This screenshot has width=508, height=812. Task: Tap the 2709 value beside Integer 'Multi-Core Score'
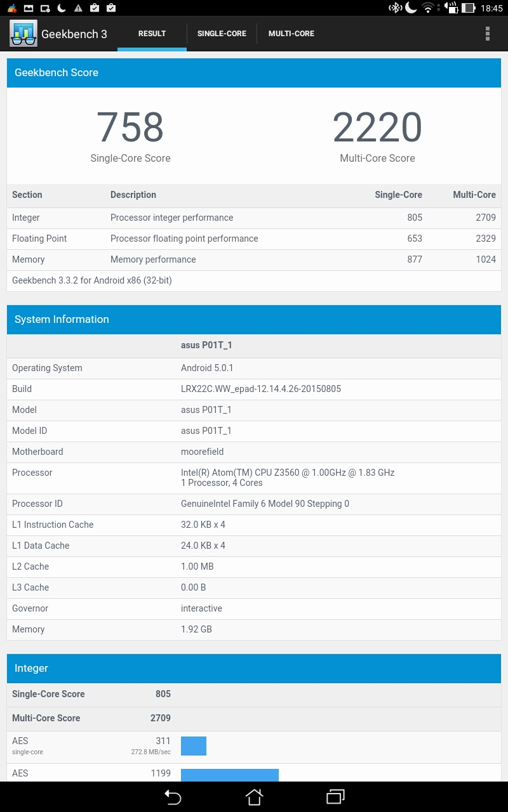[161, 718]
